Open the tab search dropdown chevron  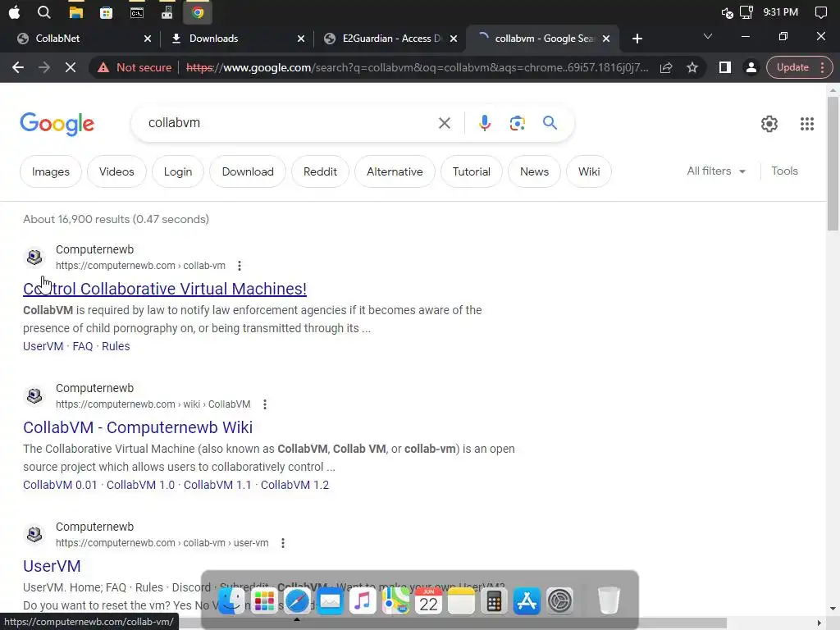pyautogui.click(x=708, y=36)
